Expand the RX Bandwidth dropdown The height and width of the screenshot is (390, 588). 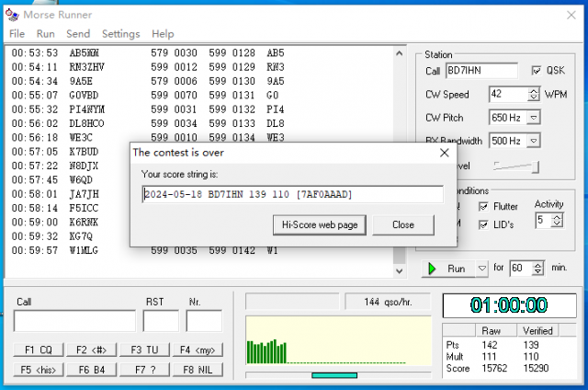point(533,141)
